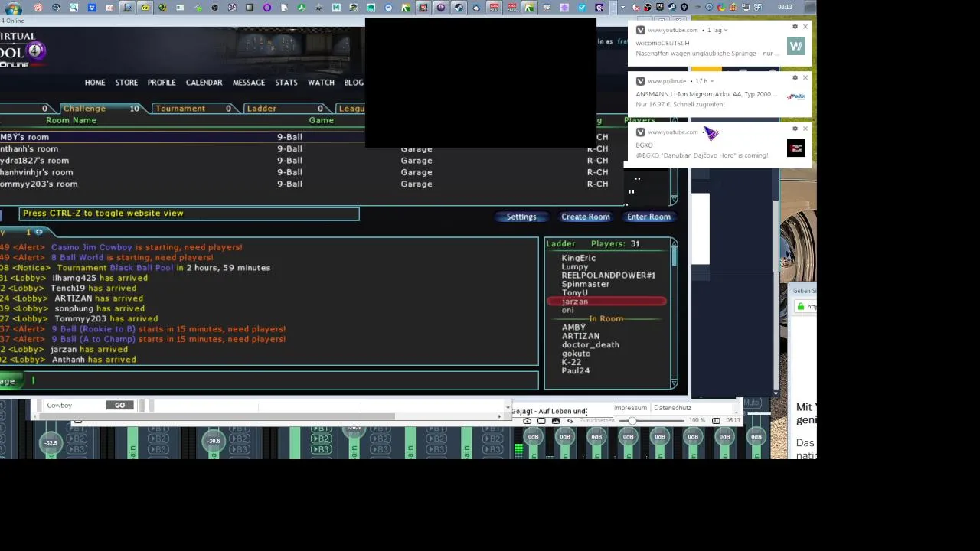Select Anthanh's room row
980x551 pixels.
click(306, 149)
